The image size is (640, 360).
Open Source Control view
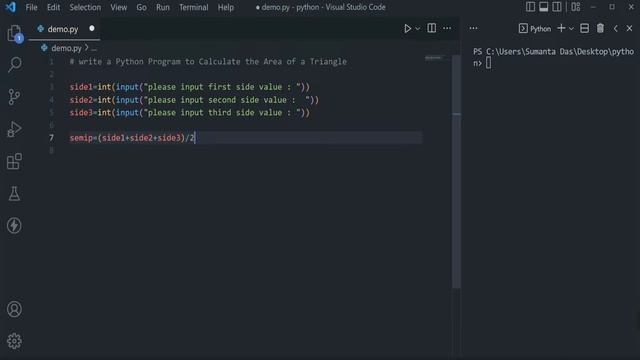tap(14, 97)
